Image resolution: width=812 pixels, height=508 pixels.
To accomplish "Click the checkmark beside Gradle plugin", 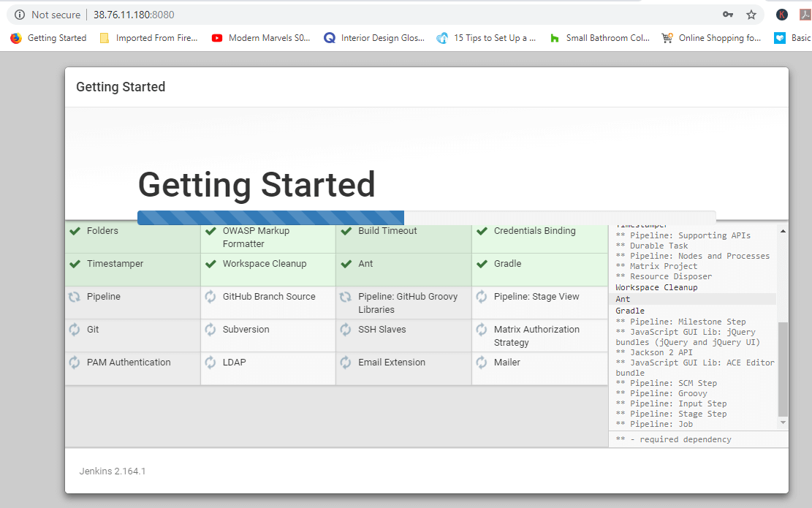I will coord(482,264).
